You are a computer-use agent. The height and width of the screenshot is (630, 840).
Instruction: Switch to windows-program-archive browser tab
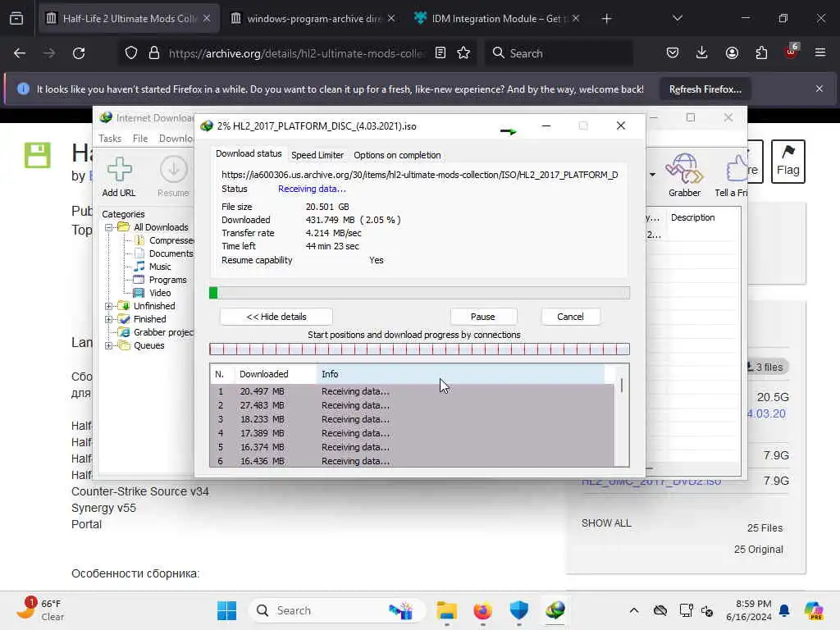(313, 19)
